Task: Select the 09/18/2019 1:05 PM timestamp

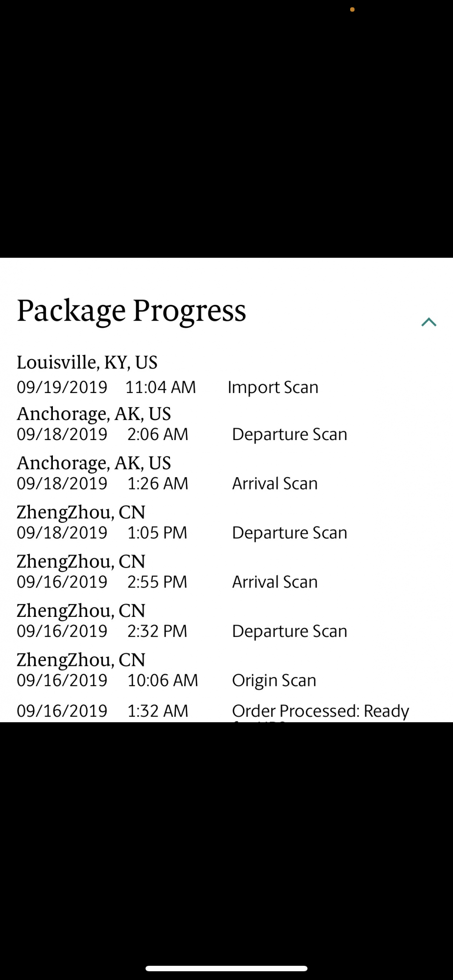Action: [x=102, y=533]
